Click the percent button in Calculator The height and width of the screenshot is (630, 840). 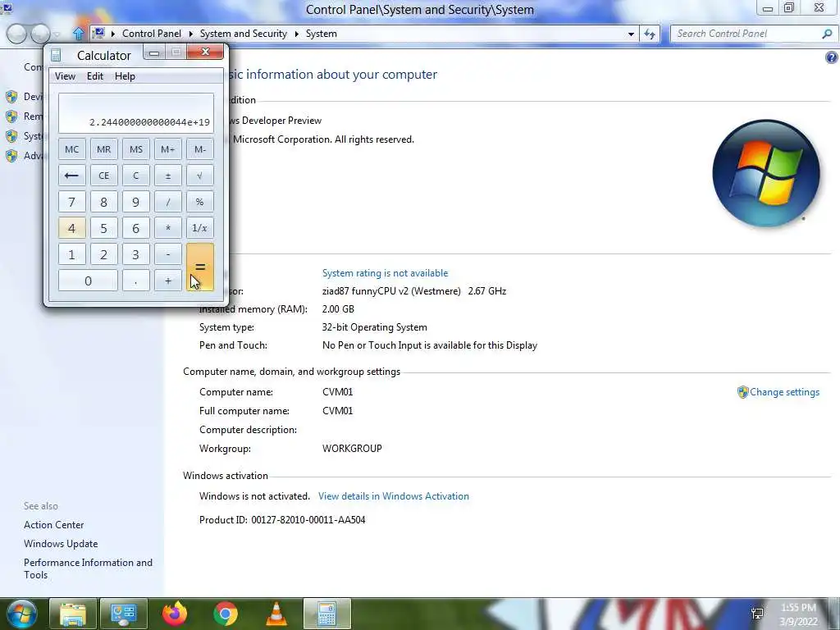200,202
